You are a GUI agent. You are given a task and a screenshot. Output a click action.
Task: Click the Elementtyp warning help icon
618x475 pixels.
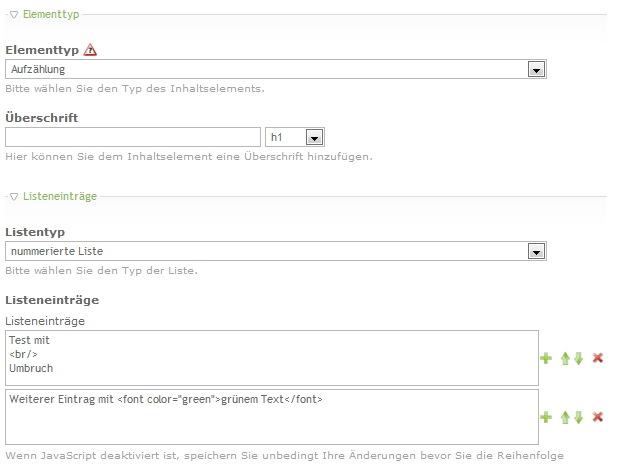click(90, 50)
